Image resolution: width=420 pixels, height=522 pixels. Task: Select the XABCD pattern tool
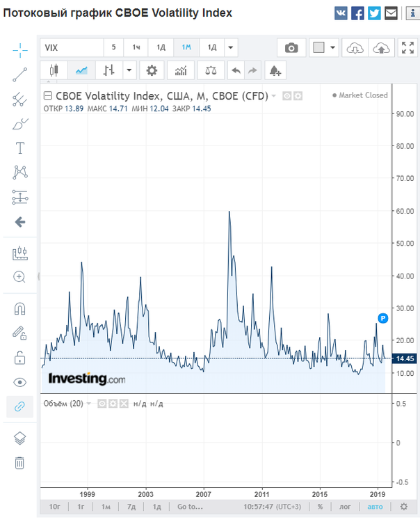click(20, 172)
